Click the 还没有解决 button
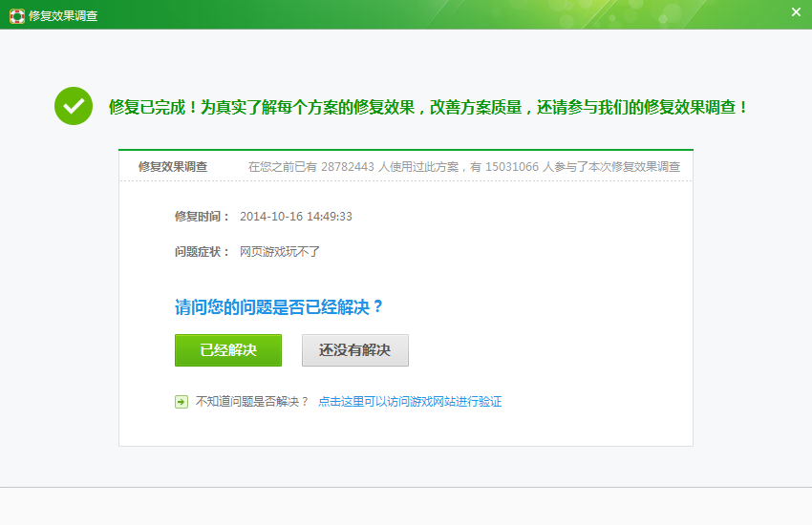The height and width of the screenshot is (525, 812). coord(354,350)
